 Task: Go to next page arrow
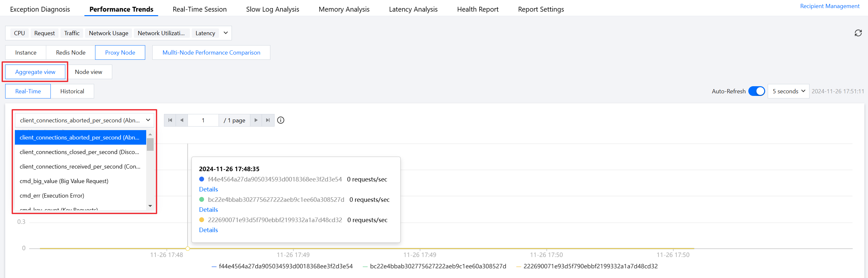[256, 120]
